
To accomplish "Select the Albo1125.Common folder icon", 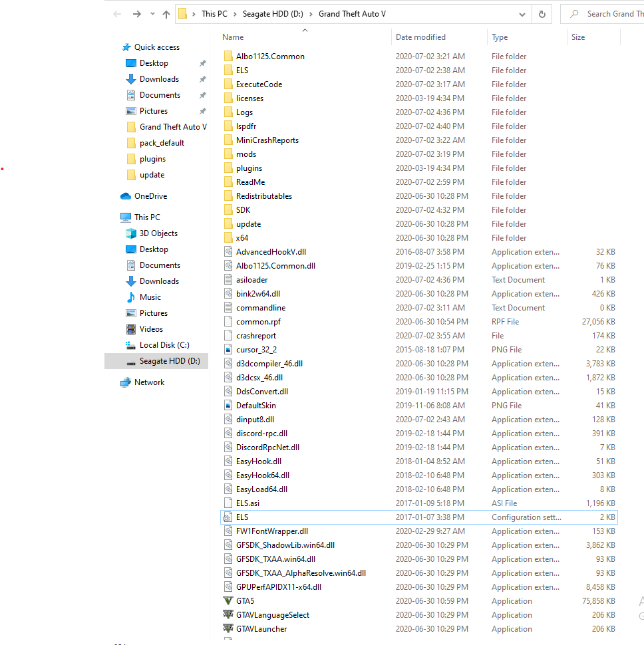I will click(228, 57).
